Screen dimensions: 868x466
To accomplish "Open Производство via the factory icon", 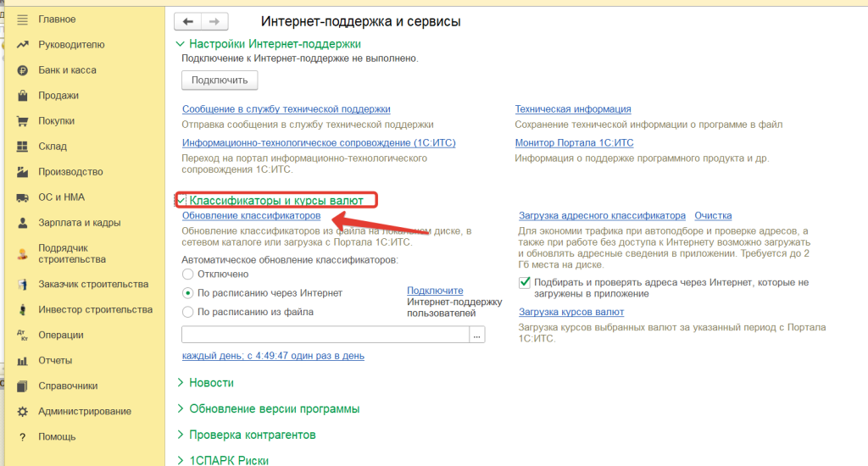I will [x=23, y=172].
